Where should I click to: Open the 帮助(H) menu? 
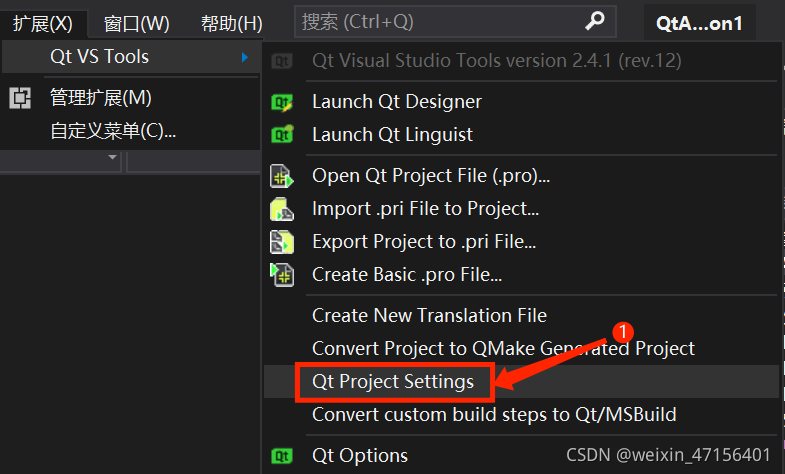232,24
